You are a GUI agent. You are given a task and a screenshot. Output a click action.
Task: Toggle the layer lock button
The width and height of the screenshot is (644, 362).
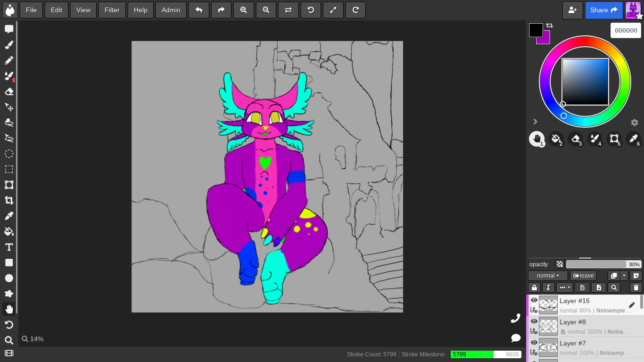pyautogui.click(x=534, y=288)
